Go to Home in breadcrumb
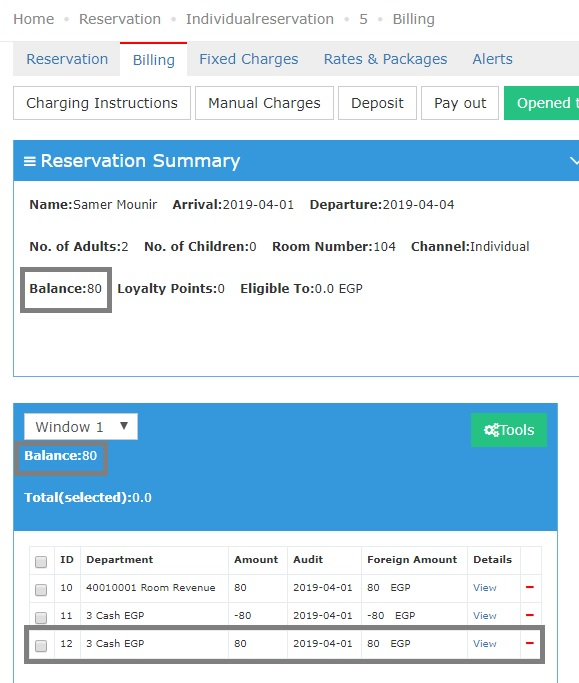579x683 pixels. coord(34,19)
